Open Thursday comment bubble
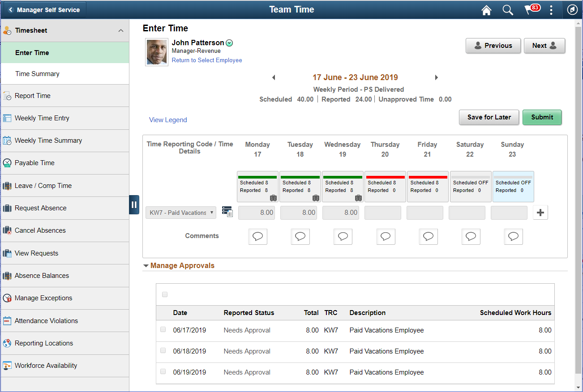This screenshot has height=392, width=583. click(x=386, y=236)
